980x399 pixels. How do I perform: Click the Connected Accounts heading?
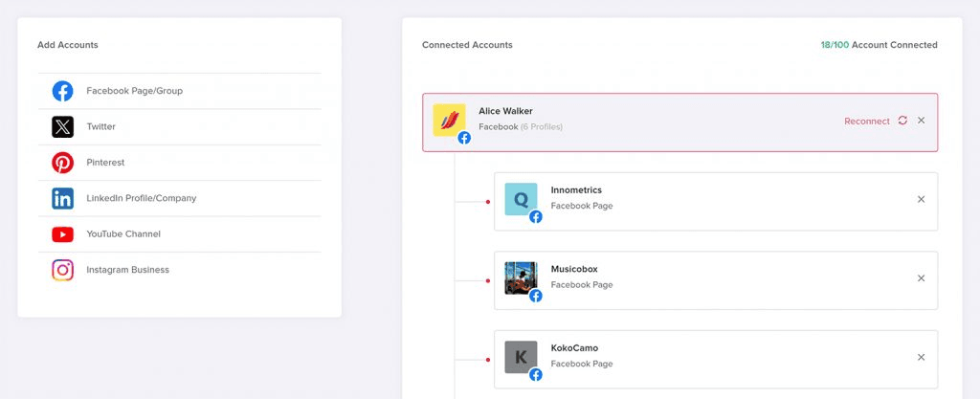(x=467, y=45)
